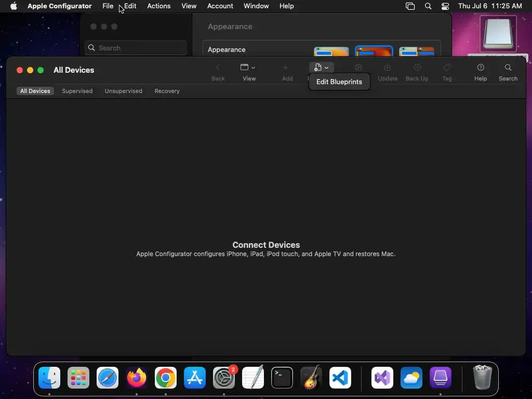
Task: Select Edit Blueprints from the popup
Action: click(339, 82)
